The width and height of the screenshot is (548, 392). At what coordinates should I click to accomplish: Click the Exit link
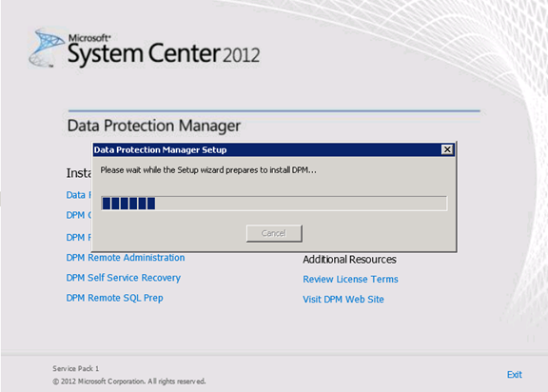(515, 375)
